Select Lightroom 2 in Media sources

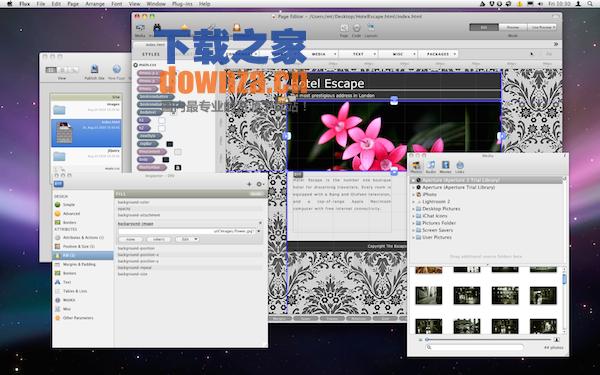436,202
